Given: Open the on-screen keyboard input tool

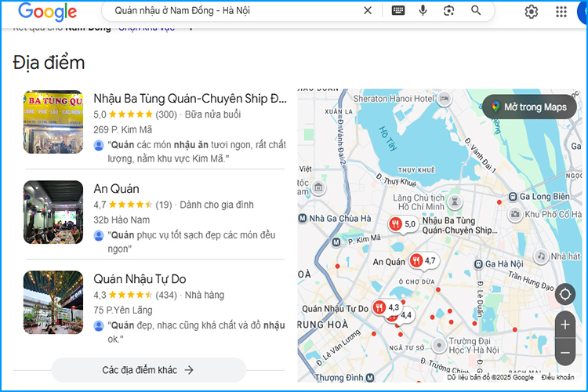Looking at the screenshot, I should click(x=397, y=10).
